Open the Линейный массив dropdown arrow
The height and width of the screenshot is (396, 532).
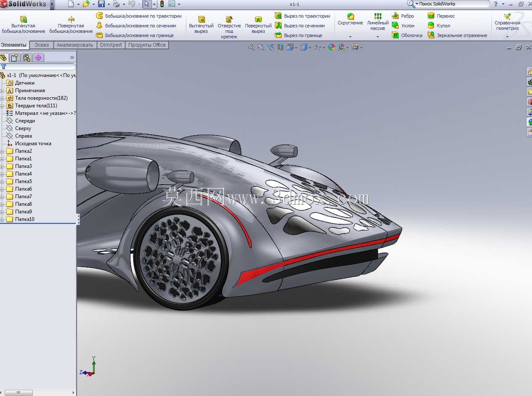click(378, 37)
